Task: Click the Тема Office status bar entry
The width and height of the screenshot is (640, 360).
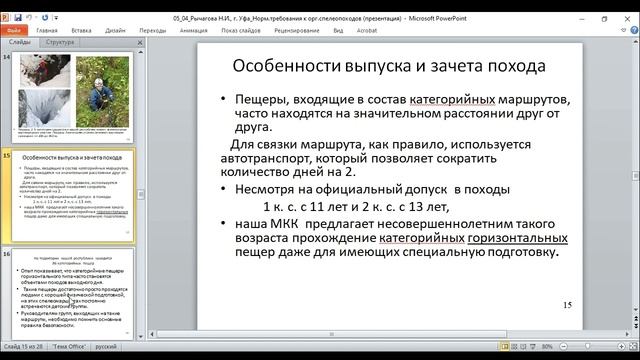Action: coord(69,347)
